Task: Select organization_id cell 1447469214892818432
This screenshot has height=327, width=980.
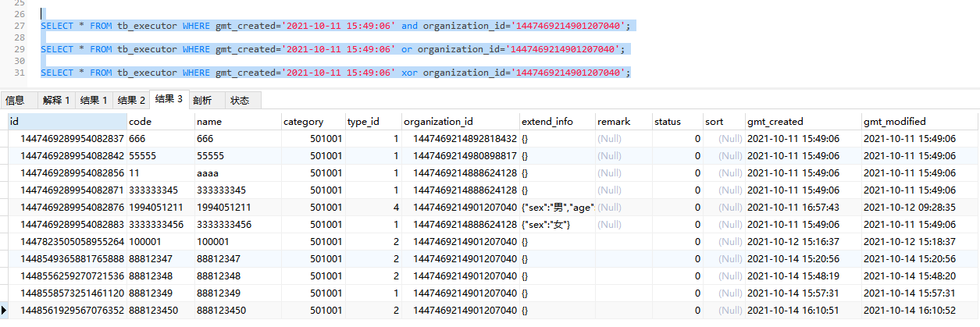Action: coord(460,138)
